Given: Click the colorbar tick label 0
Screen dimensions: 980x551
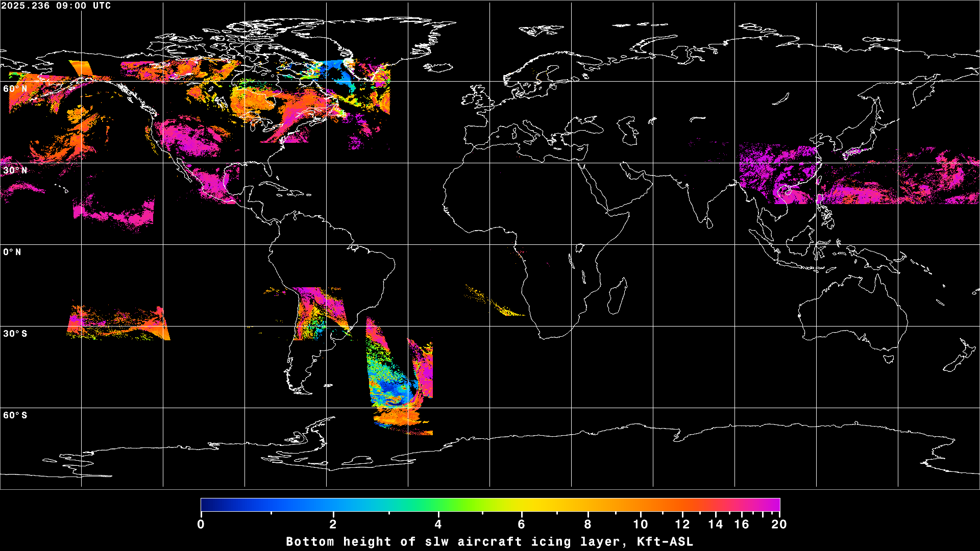Looking at the screenshot, I should pos(201,524).
